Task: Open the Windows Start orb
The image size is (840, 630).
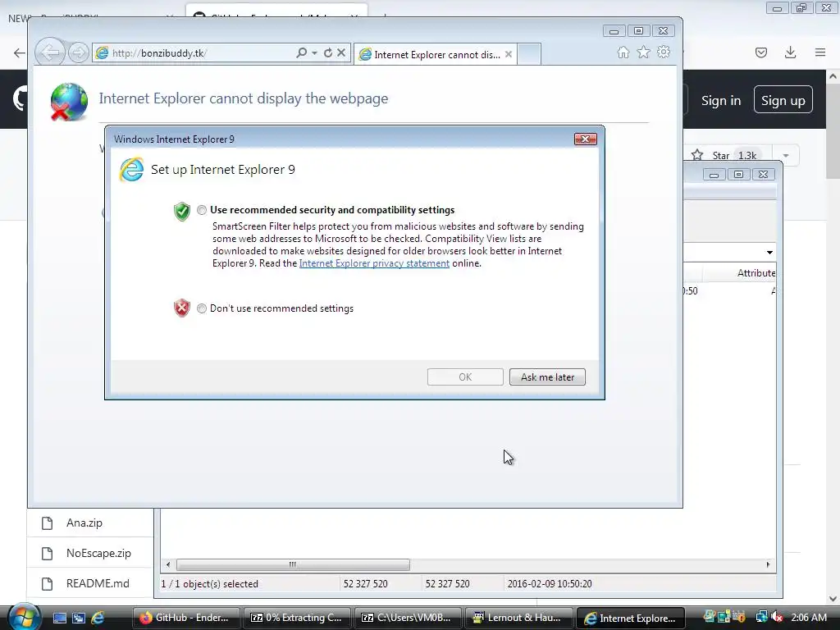Action: coord(24,617)
